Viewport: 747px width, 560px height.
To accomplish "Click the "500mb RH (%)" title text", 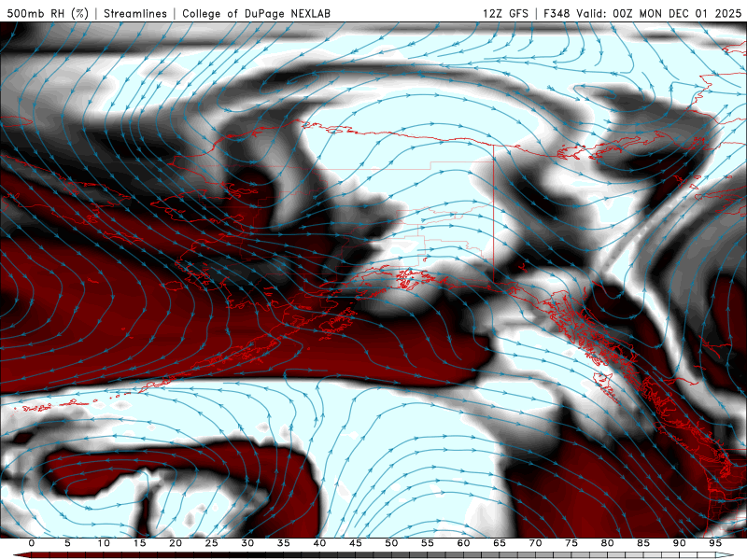I will coord(48,14).
